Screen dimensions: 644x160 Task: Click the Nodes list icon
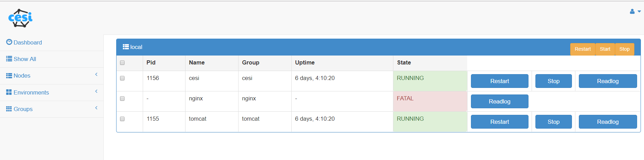coord(9,76)
